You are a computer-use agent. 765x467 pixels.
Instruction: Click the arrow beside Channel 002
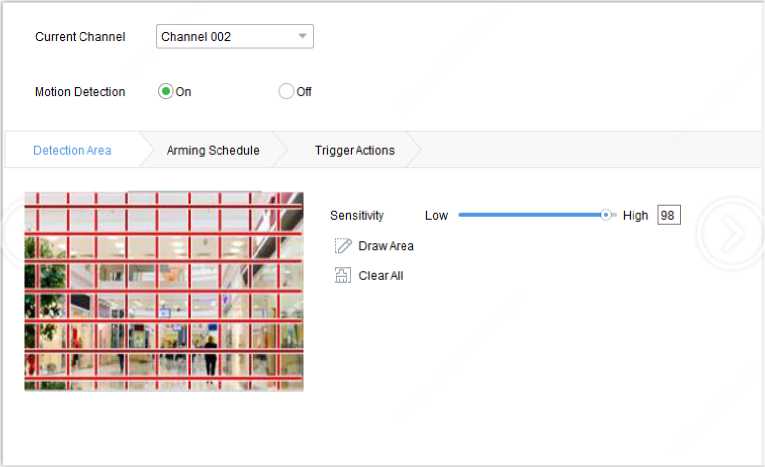click(x=302, y=37)
